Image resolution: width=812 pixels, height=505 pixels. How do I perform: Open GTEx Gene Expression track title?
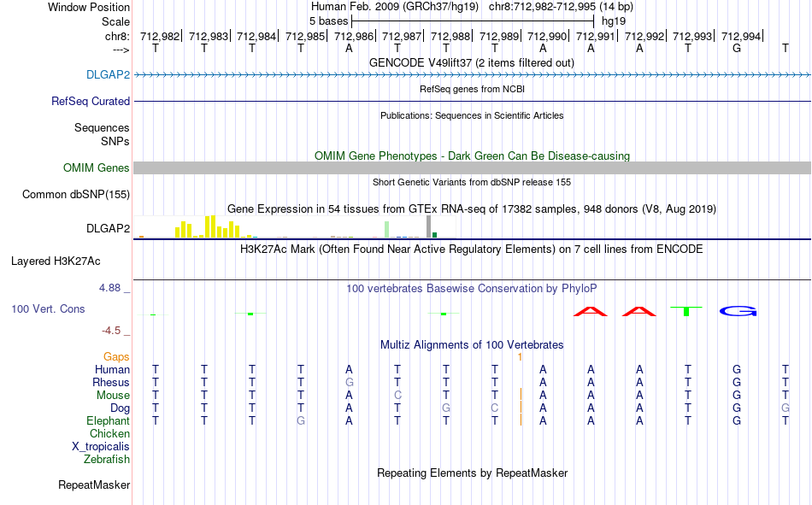point(472,208)
